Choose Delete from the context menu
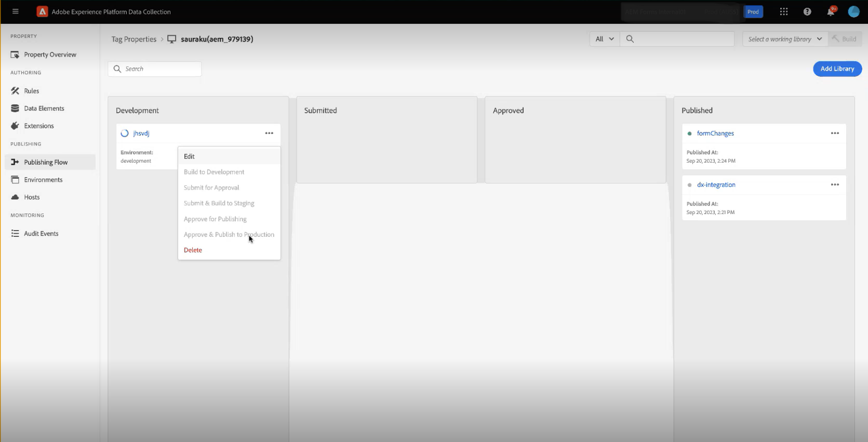 coord(229,250)
